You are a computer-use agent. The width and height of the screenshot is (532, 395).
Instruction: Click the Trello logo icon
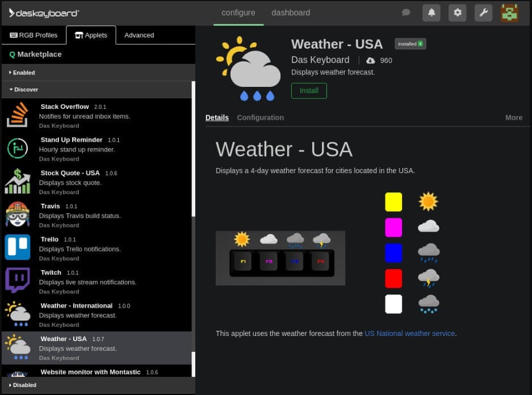pos(18,247)
